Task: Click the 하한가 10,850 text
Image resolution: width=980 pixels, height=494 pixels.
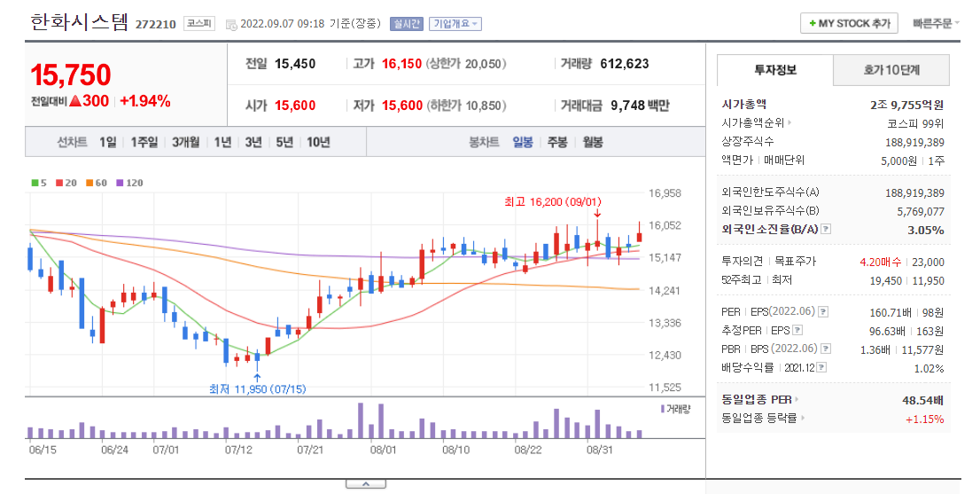Action: 466,106
